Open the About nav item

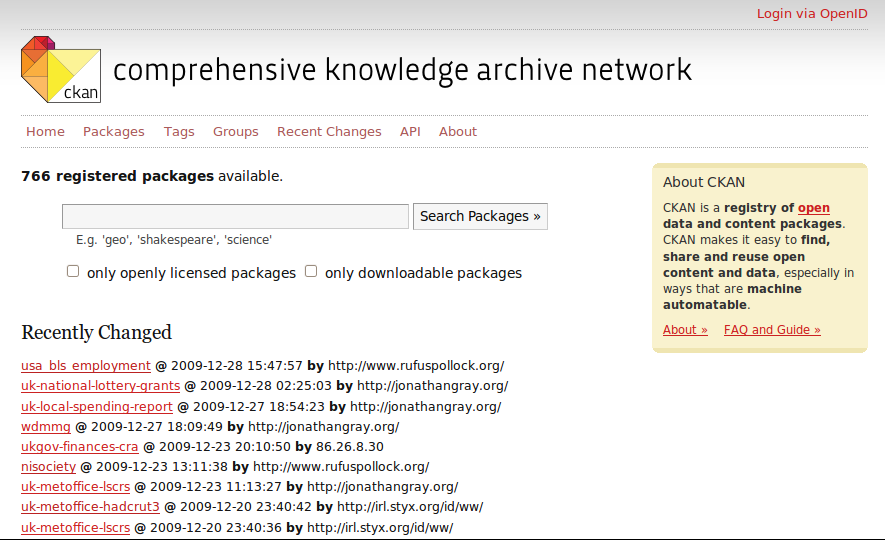(458, 131)
